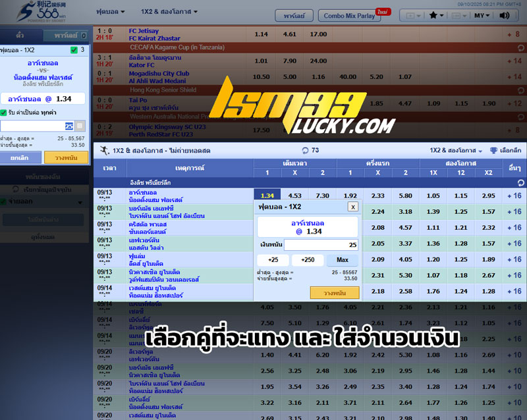Refresh Hong Kong Senior Shield league row

pos(520,90)
